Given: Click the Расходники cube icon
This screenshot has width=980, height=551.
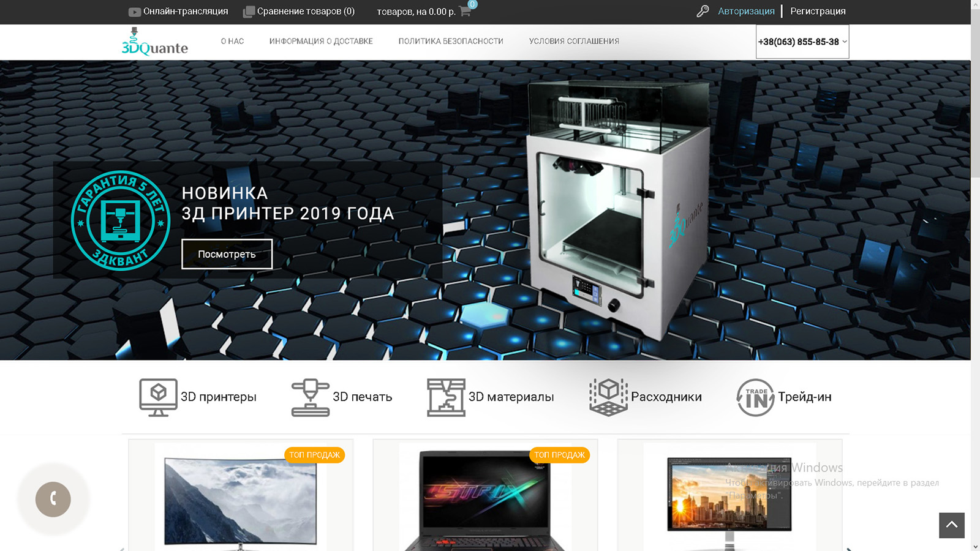Looking at the screenshot, I should (x=609, y=397).
